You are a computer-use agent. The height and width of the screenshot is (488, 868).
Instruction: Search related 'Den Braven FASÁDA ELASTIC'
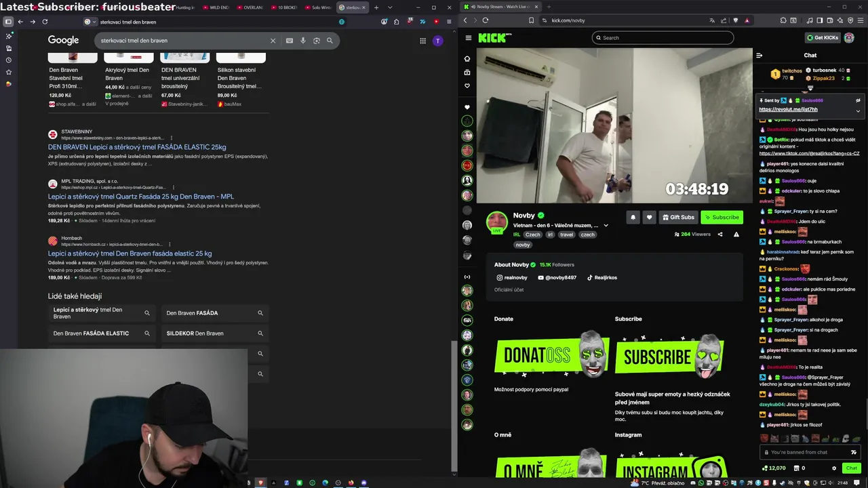click(101, 333)
